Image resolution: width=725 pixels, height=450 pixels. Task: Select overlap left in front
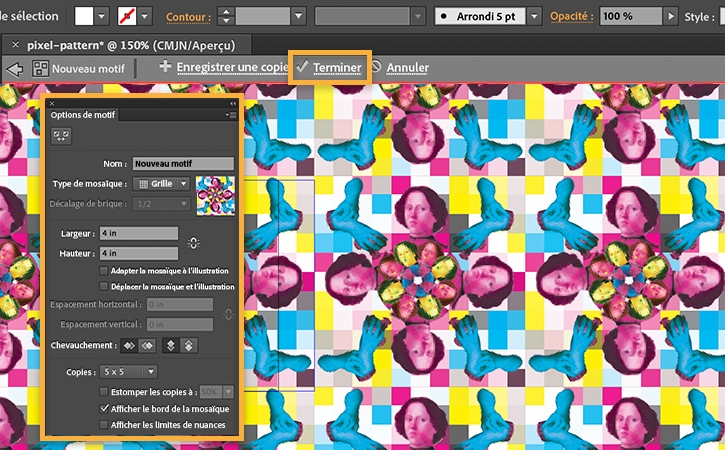tap(129, 345)
